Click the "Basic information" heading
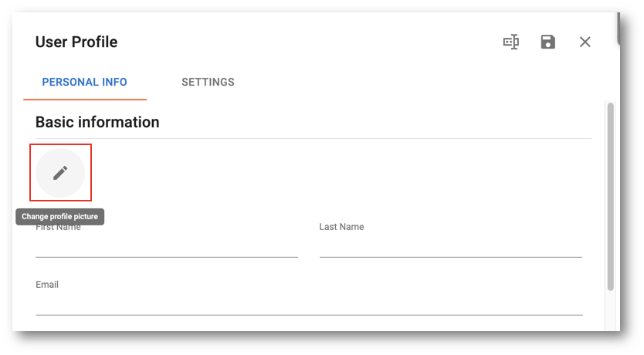 pos(97,122)
